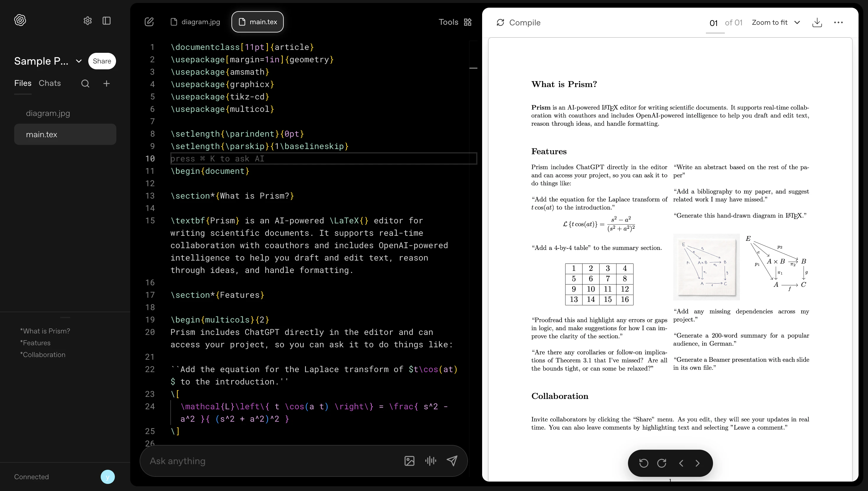Click the \usepackage{graphicx} code line
Viewport: 868px width, 491px height.
pos(222,84)
